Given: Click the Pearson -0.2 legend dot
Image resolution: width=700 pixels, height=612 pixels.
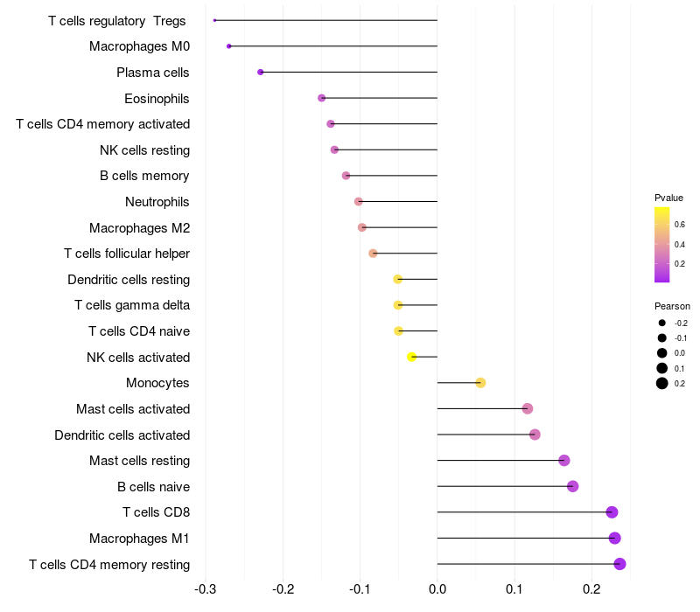Looking at the screenshot, I should tap(662, 323).
